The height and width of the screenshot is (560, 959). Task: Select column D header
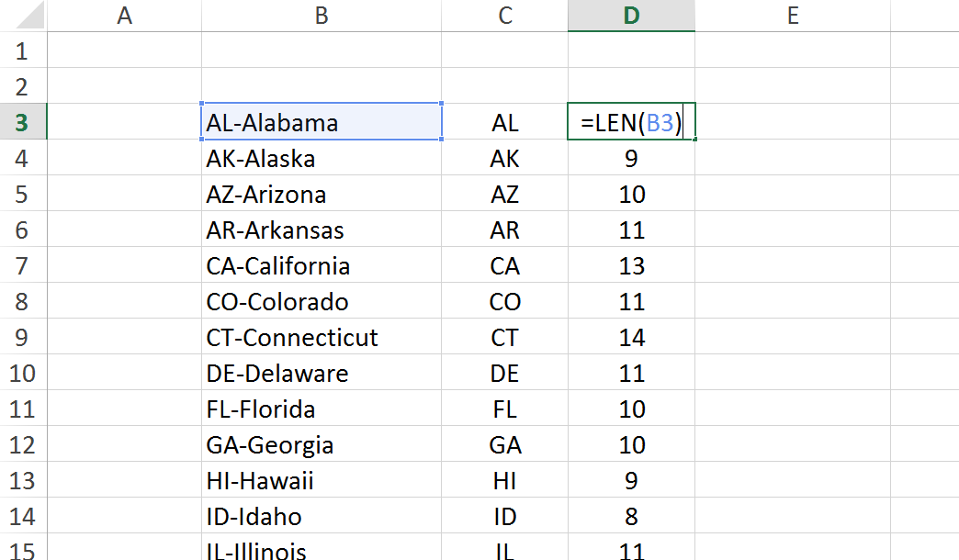[x=631, y=16]
